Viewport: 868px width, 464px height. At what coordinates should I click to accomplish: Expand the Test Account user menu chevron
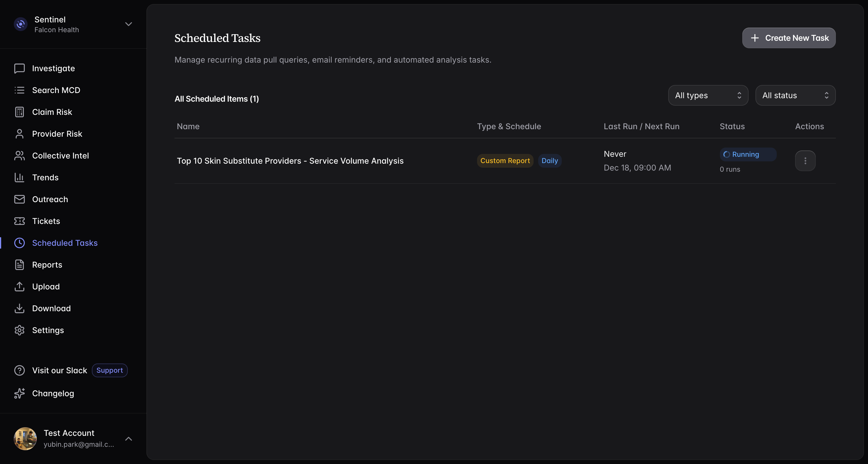tap(128, 439)
